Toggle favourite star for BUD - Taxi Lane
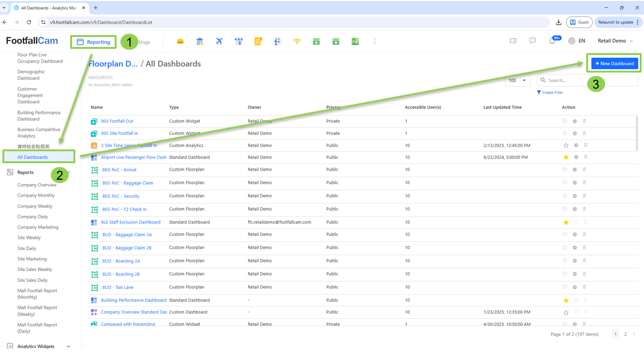The width and height of the screenshot is (644, 352). pos(565,287)
